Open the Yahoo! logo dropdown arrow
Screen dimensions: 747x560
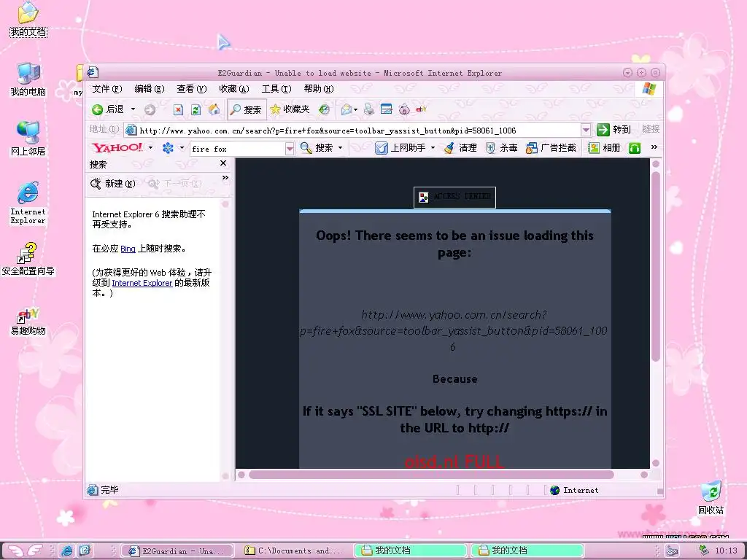[150, 147]
